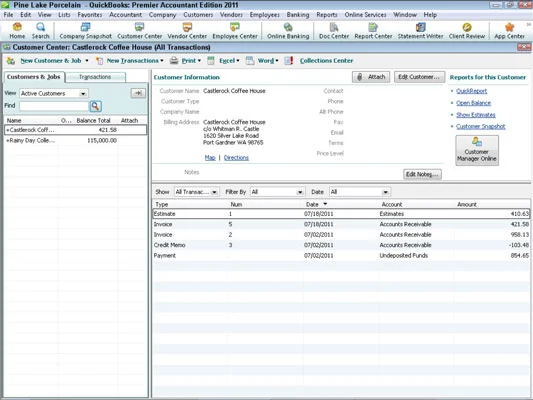Select the Invoice 5 transaction row
This screenshot has height=400, width=533.
click(x=341, y=224)
